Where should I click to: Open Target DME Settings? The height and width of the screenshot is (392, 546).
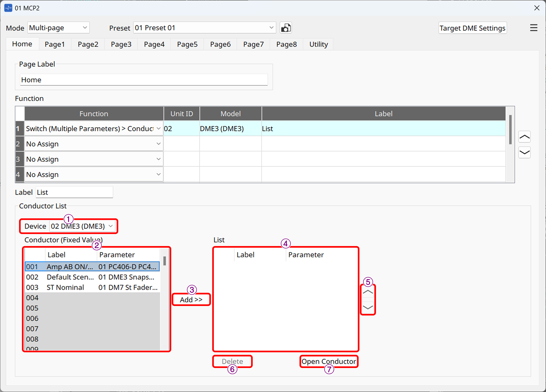point(472,27)
